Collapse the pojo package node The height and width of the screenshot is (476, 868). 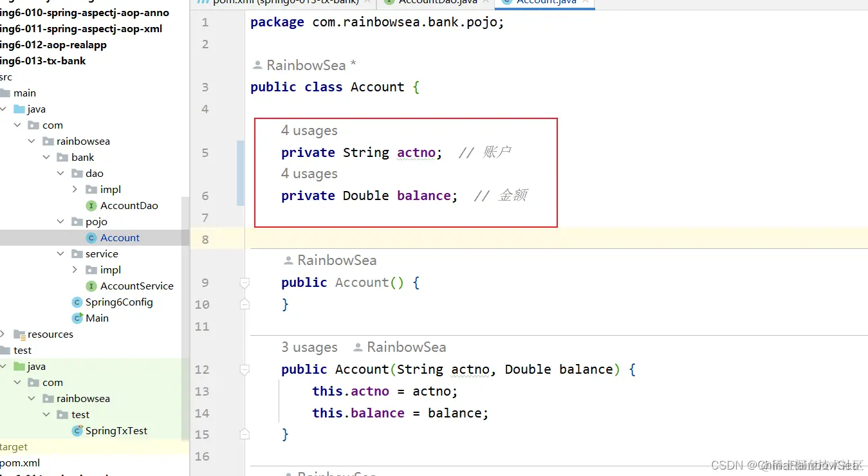60,222
